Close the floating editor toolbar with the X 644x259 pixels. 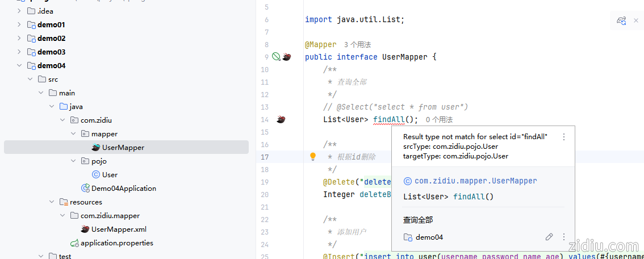point(636,21)
